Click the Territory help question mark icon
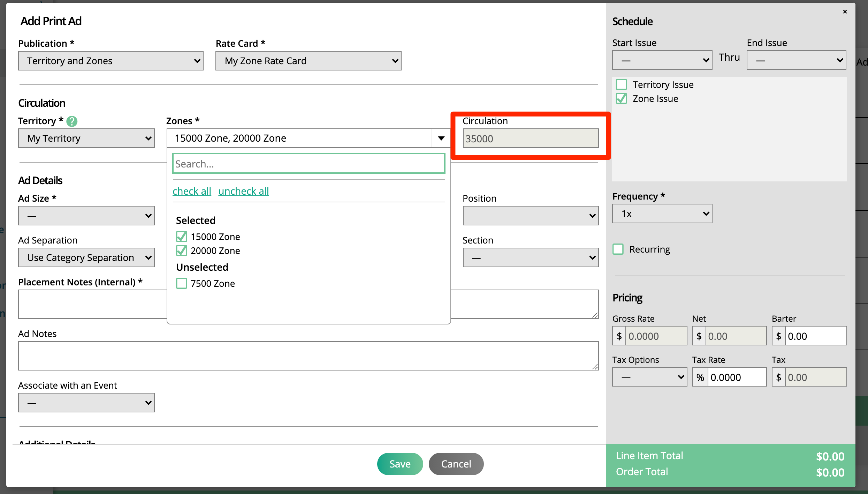This screenshot has height=494, width=868. pos(72,121)
